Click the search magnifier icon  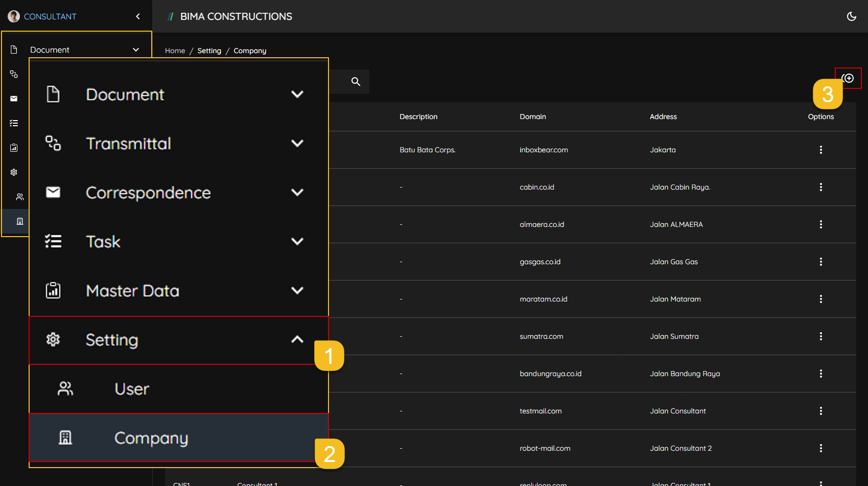coord(356,82)
